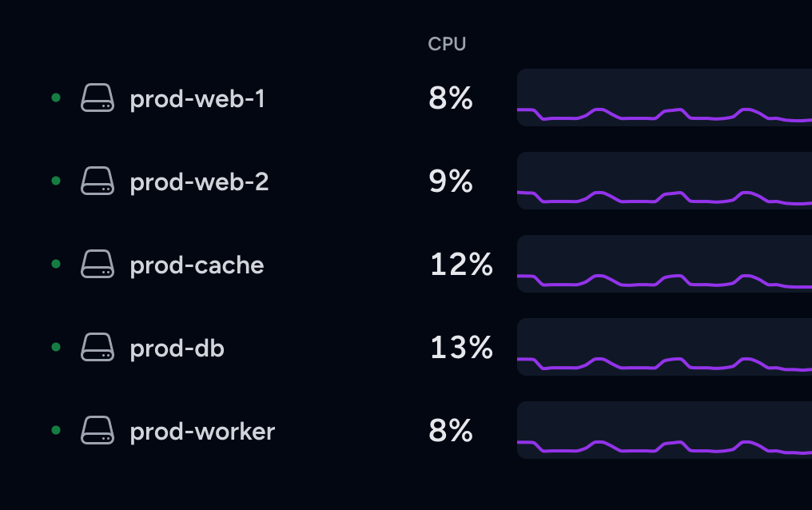
Task: Open the prod-web-2 server link
Action: (199, 182)
